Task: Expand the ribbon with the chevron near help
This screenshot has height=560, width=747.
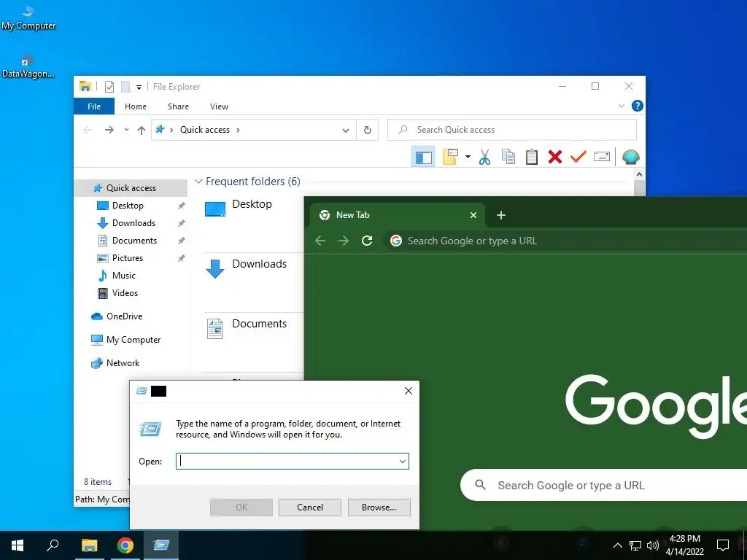Action: point(622,106)
